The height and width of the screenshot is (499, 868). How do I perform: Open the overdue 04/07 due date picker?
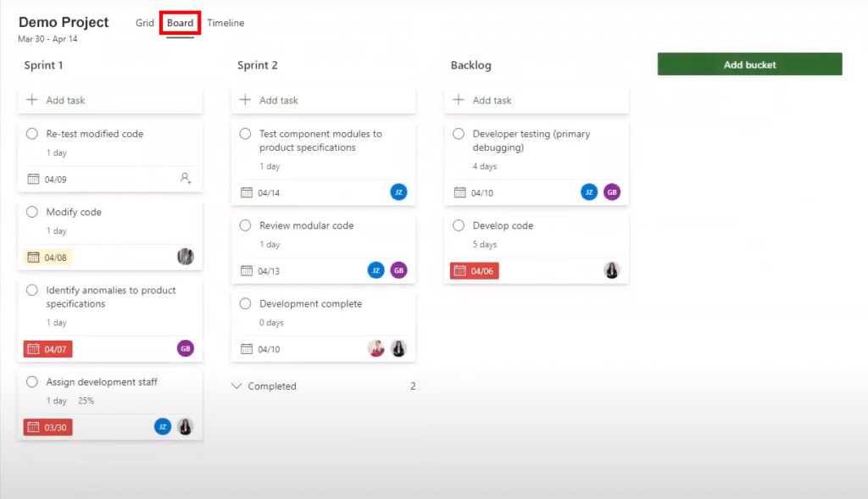47,349
